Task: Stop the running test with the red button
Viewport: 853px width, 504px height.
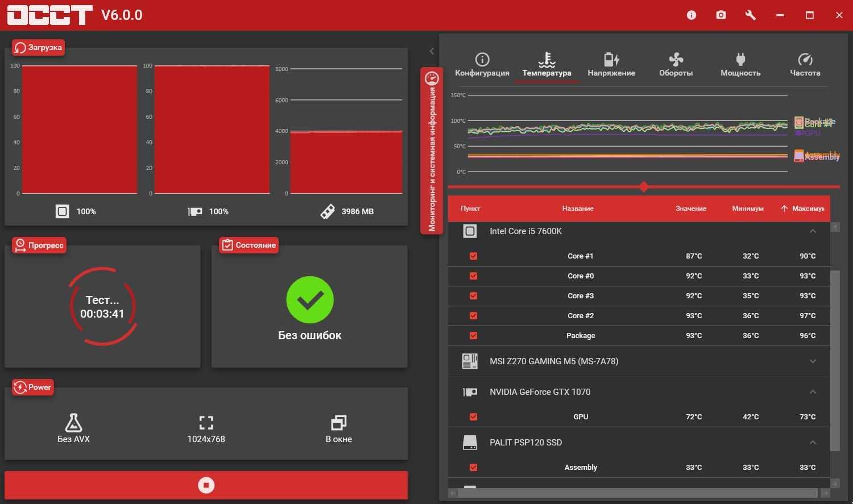Action: [x=206, y=485]
